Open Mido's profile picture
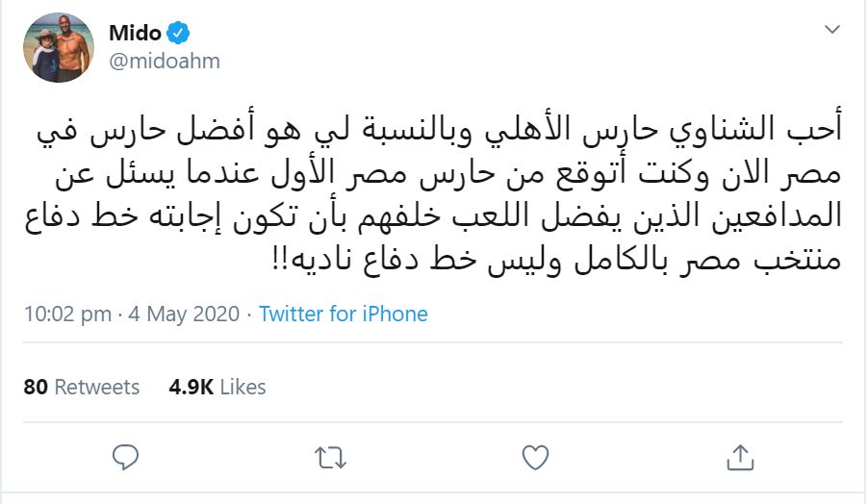The width and height of the screenshot is (868, 504). [x=59, y=48]
